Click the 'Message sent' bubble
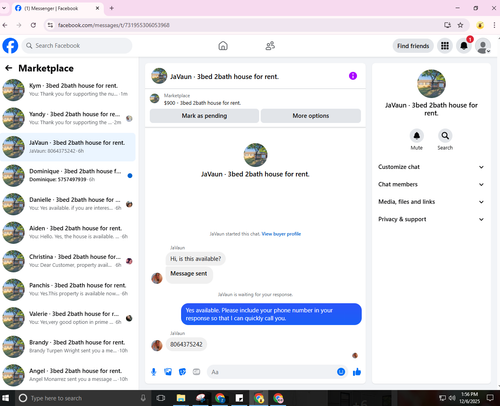The height and width of the screenshot is (406, 500). coord(189,274)
